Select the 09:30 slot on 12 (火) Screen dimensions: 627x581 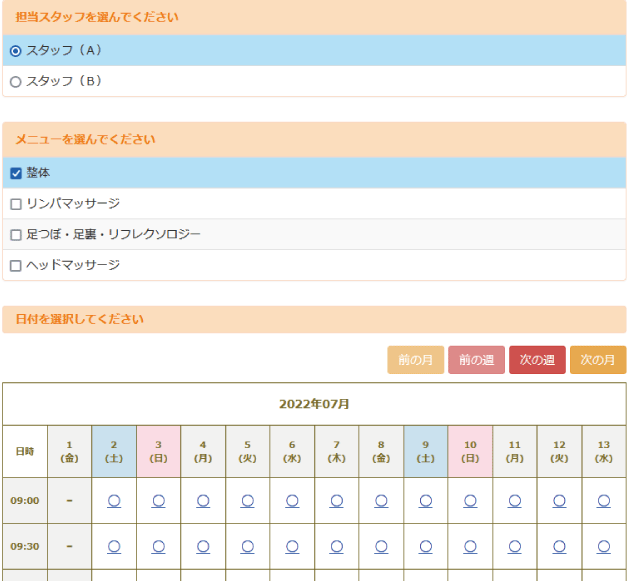pyautogui.click(x=559, y=546)
